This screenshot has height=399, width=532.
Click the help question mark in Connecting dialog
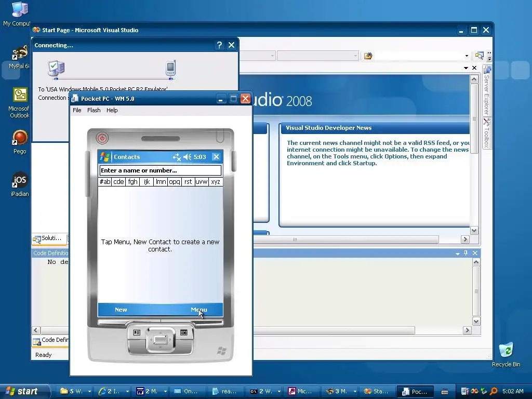(219, 45)
